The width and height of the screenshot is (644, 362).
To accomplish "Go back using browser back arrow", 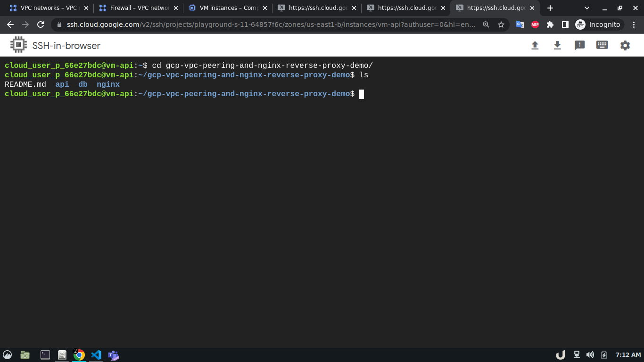I will [x=10, y=25].
